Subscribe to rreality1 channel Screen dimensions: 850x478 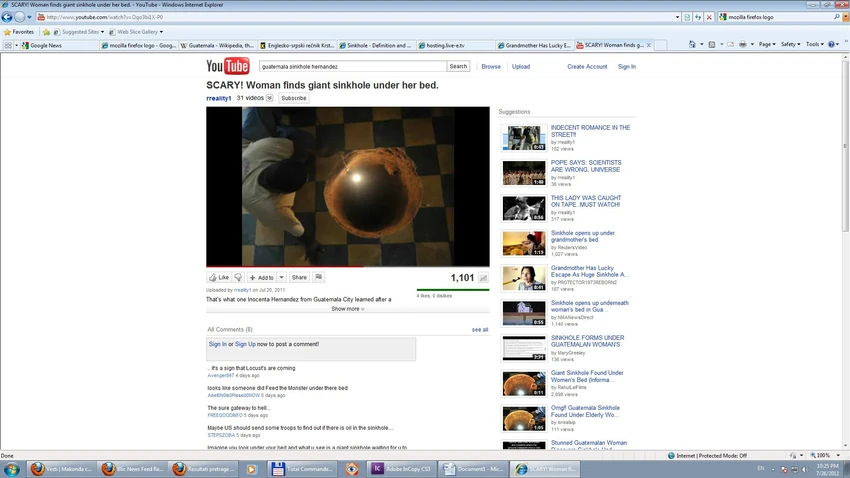point(293,98)
